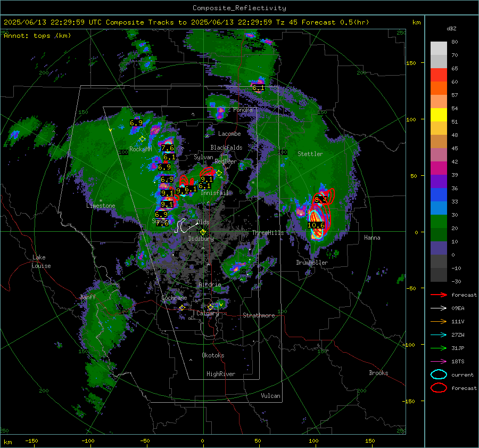Click the Drumheller town label
The height and width of the screenshot is (448, 479).
pyautogui.click(x=312, y=263)
